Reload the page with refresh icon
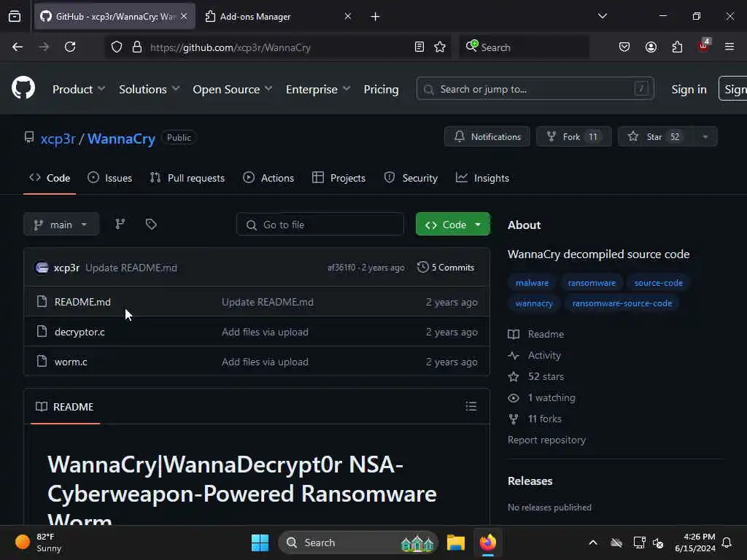Image resolution: width=747 pixels, height=560 pixels. coord(70,47)
